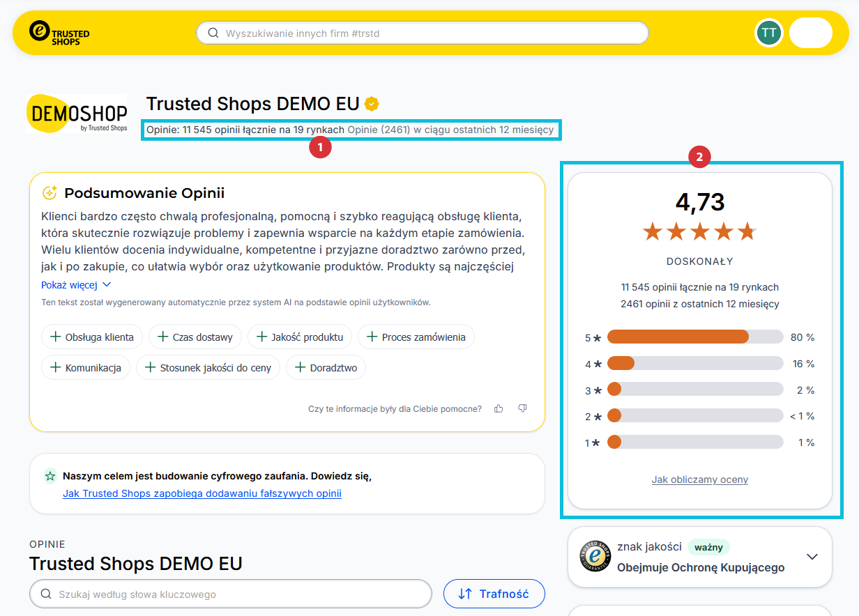Click the 80 % value
Viewport: 859px width, 616px height.
(x=803, y=337)
